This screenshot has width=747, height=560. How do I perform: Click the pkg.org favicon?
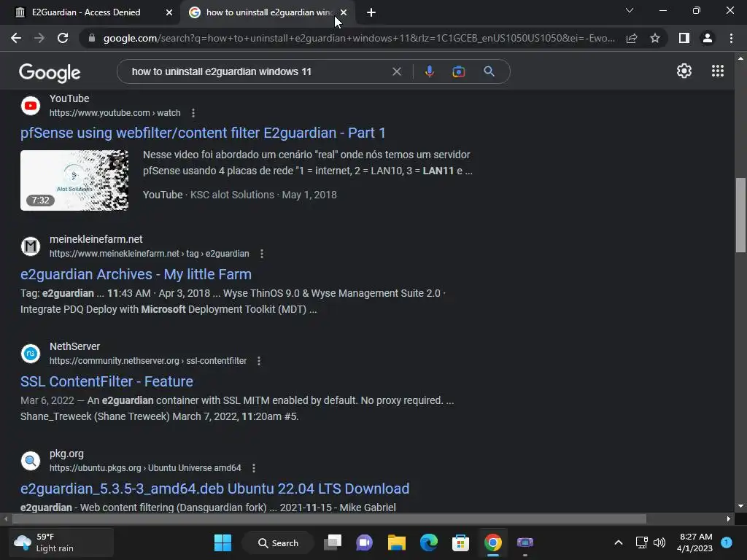point(31,461)
